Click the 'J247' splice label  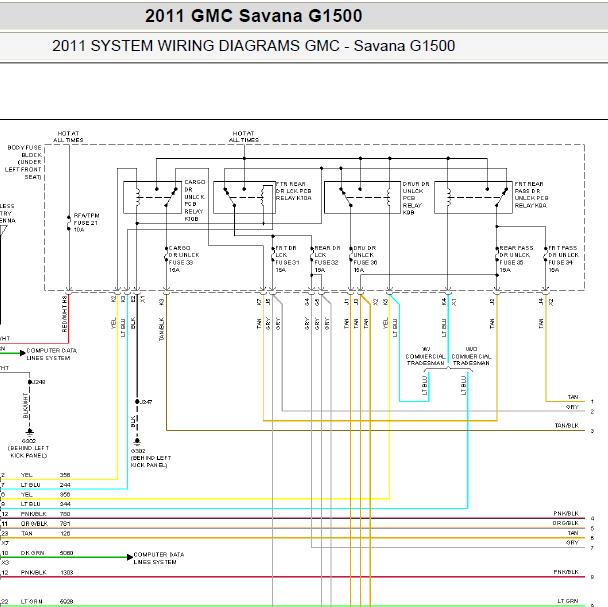point(146,402)
